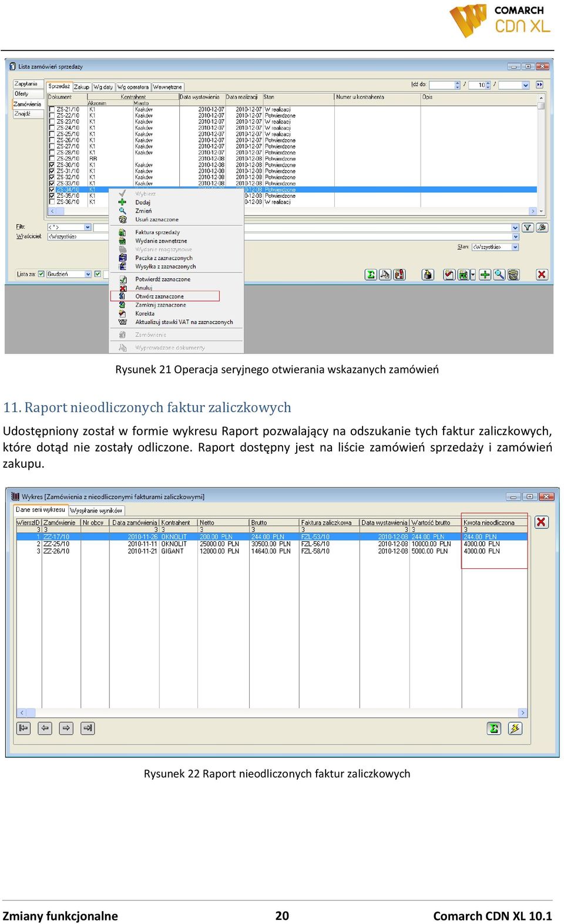Go to next record in chart window
This screenshot has width=564, height=924.
(66, 729)
